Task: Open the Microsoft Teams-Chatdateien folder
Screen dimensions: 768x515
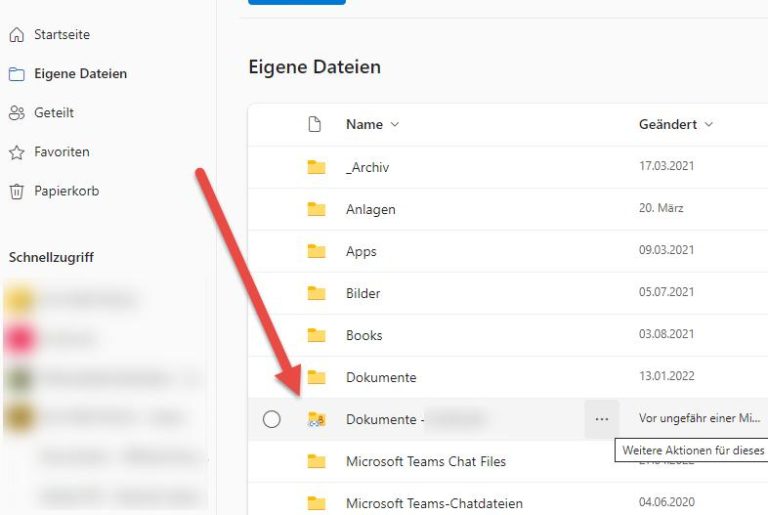Action: click(x=434, y=503)
